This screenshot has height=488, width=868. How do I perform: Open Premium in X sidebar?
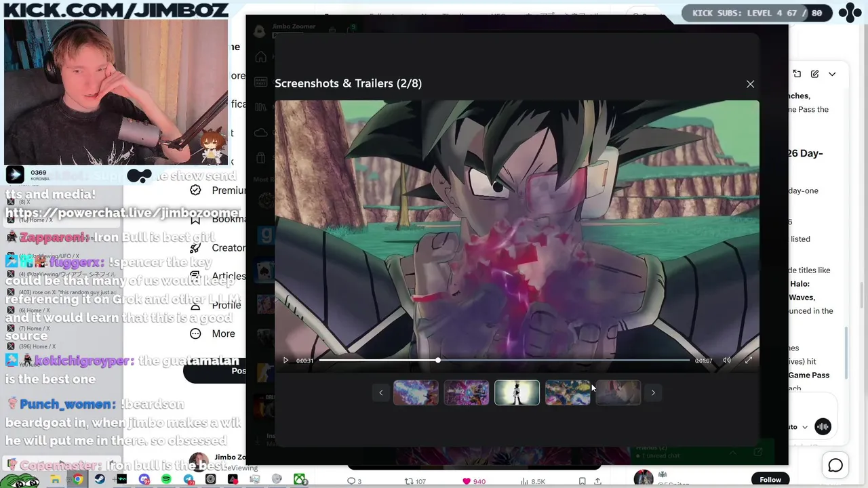pos(218,190)
